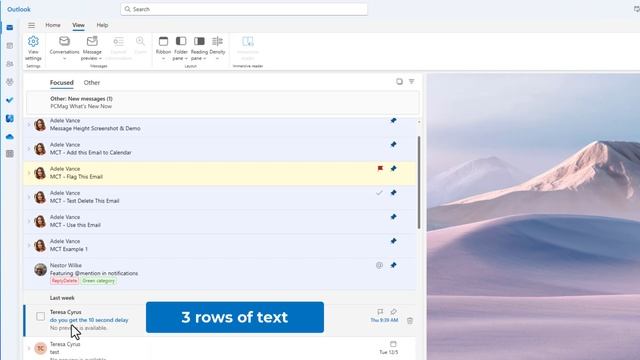Expand MCT - Add this Email to Calendar conversation
Image resolution: width=640 pixels, height=360 pixels.
pyautogui.click(x=29, y=149)
